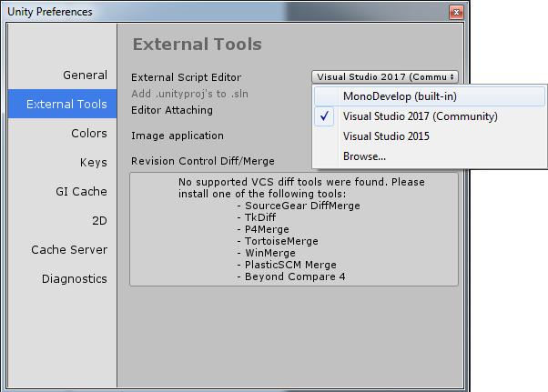Click the Image application label

coord(178,136)
